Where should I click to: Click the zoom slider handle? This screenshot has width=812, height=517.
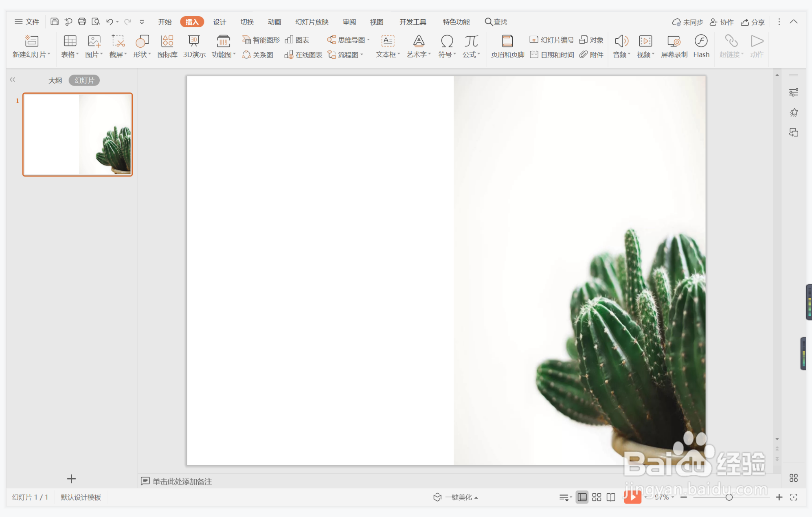click(729, 497)
